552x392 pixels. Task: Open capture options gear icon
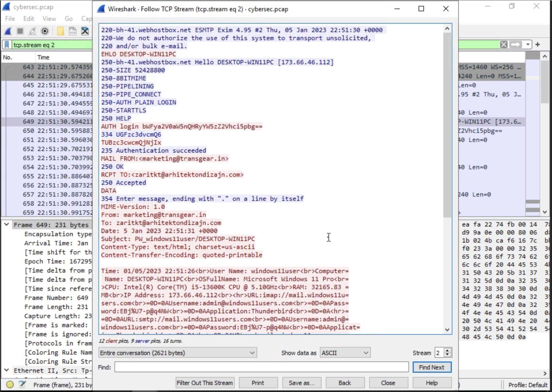pyautogui.click(x=45, y=31)
